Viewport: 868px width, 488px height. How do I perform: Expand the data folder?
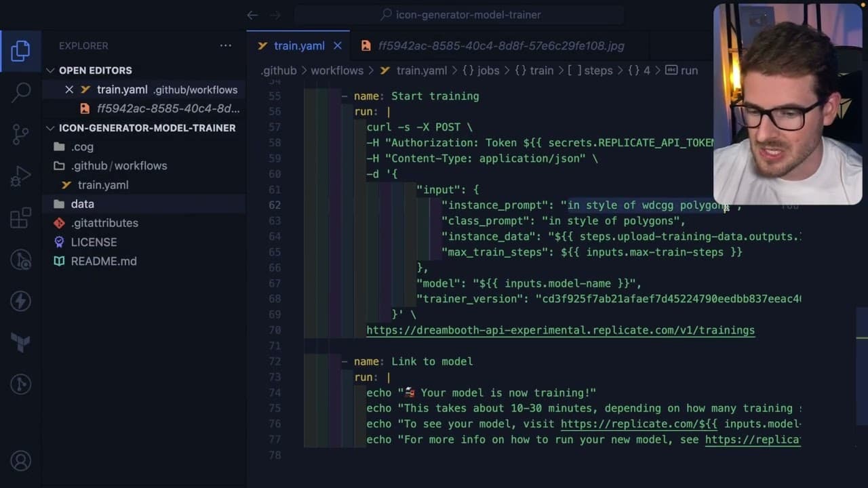click(x=82, y=204)
